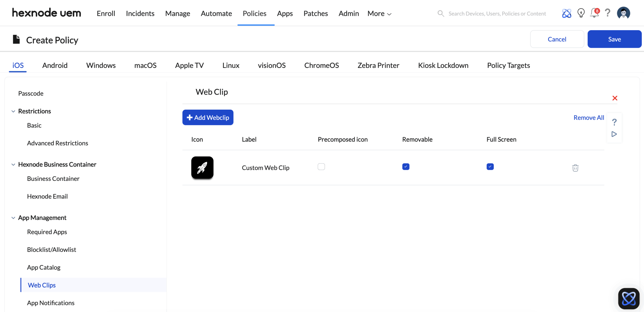Open Blocklist/Allowlist settings
Image resolution: width=644 pixels, height=312 pixels.
pyautogui.click(x=52, y=250)
